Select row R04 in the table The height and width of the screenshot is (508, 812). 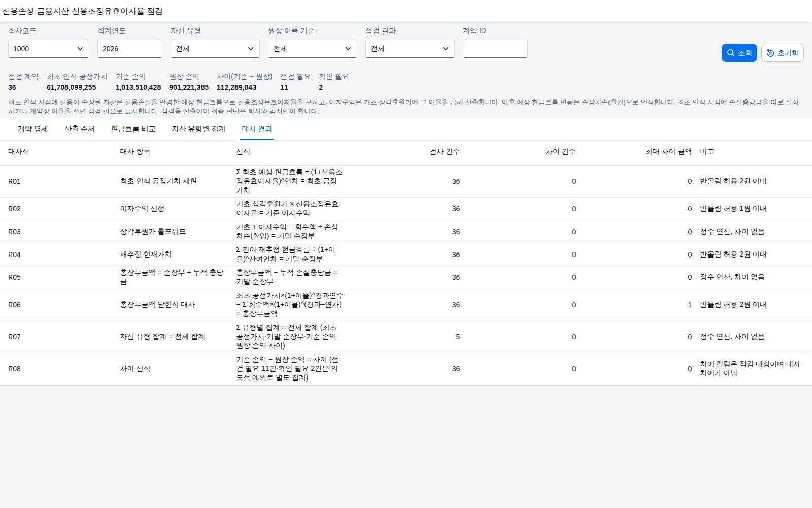click(x=406, y=255)
